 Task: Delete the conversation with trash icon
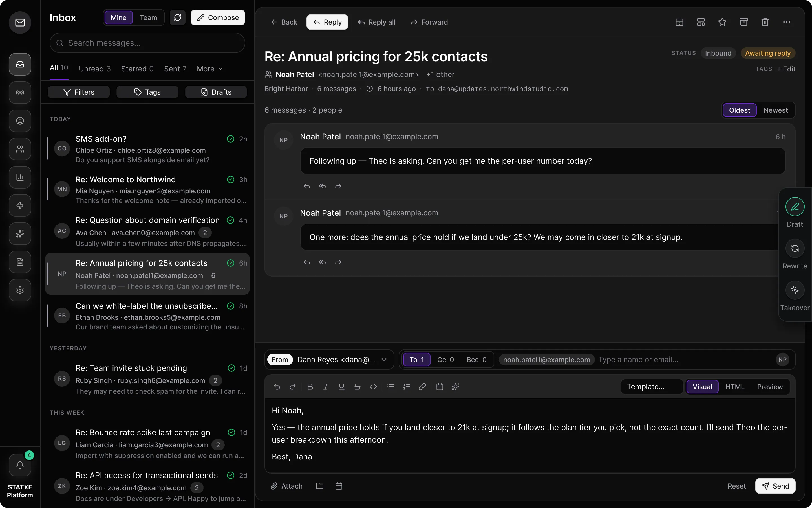coord(765,22)
